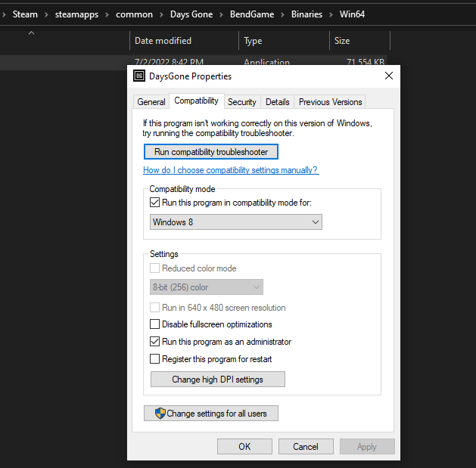Click Run compatibility troubleshooter button
The width and height of the screenshot is (476, 468).
coord(211,152)
